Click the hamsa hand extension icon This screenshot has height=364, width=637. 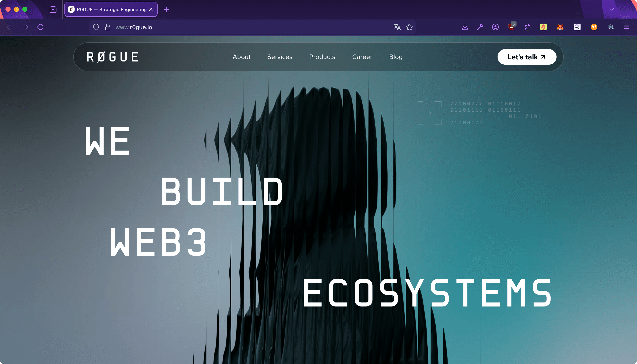(x=543, y=27)
